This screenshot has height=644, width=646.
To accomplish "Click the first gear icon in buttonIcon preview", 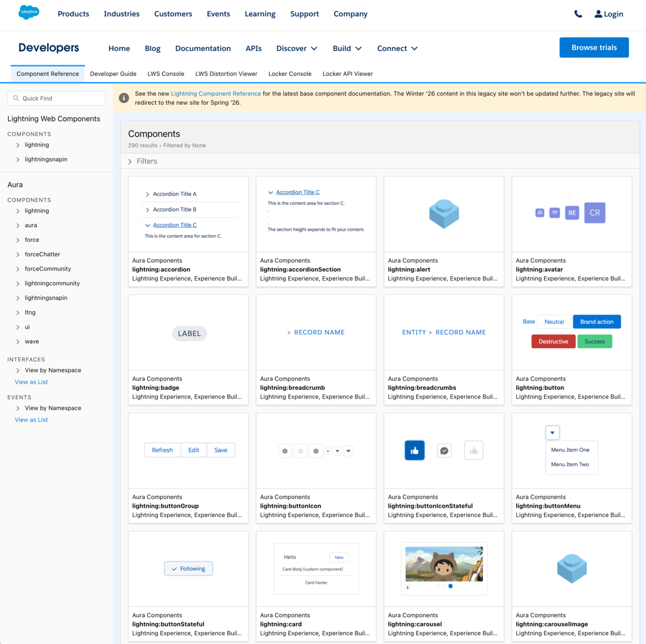I will (285, 451).
